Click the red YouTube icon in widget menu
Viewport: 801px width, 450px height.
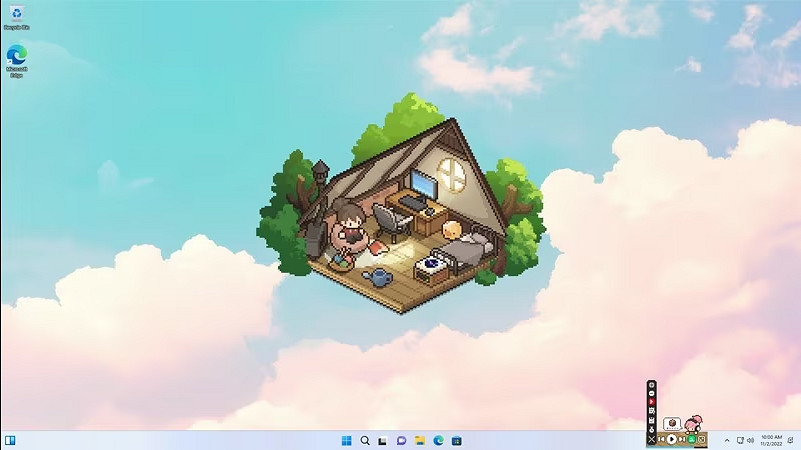pos(651,402)
